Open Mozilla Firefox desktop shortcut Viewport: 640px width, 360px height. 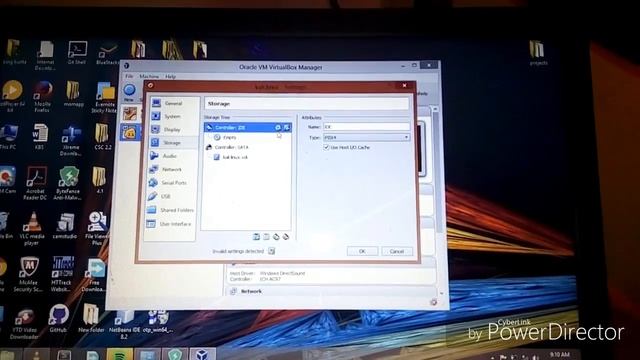tap(42, 96)
